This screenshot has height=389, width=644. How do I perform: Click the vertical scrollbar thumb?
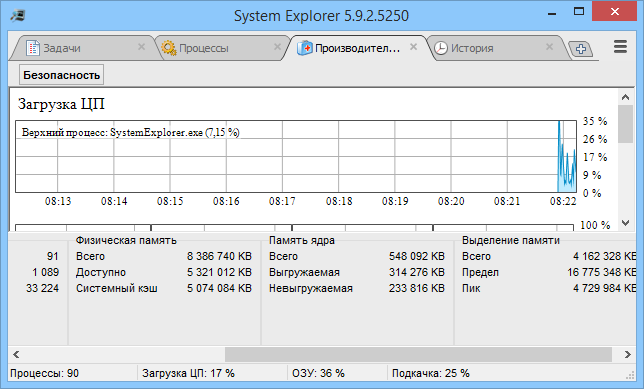pyautogui.click(x=626, y=124)
